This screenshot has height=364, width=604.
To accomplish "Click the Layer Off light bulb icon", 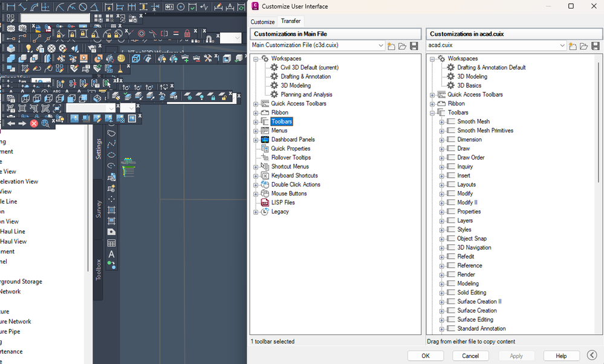I will point(200,96).
